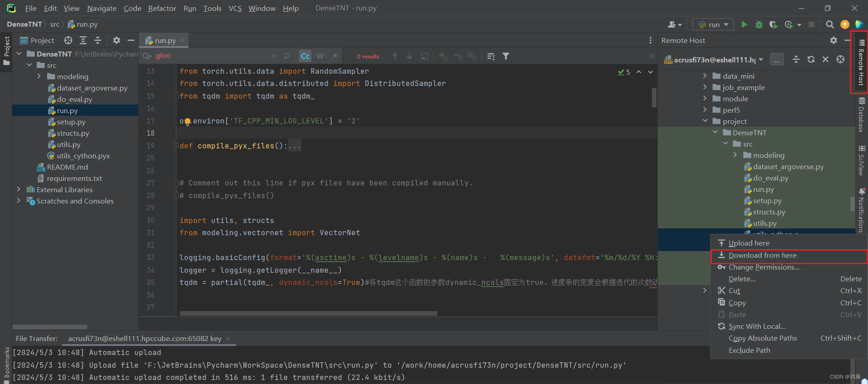Image resolution: width=868 pixels, height=384 pixels.
Task: Open the run configuration dropdown
Action: coord(713,24)
